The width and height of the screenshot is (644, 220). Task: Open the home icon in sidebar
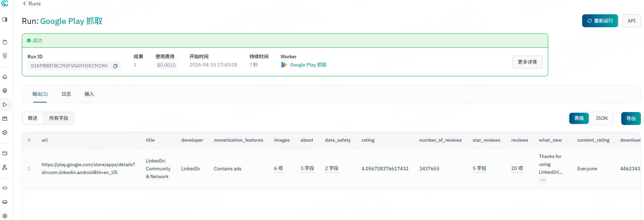coord(5,77)
